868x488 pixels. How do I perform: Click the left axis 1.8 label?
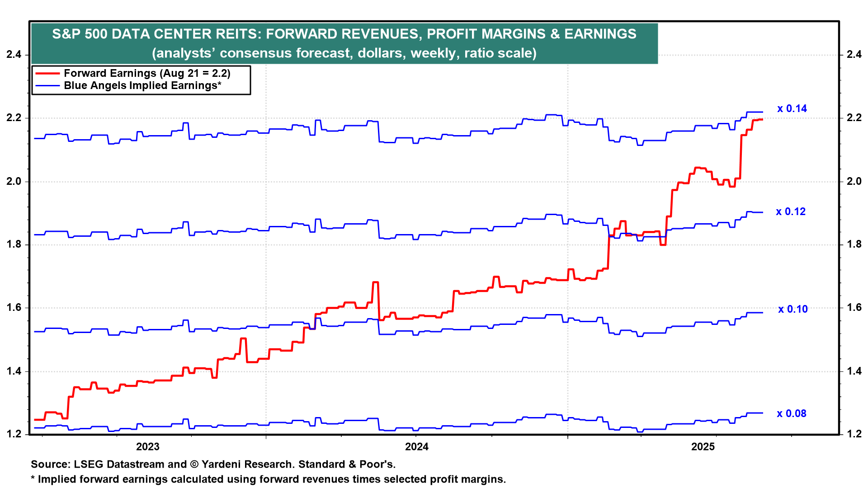coord(14,244)
